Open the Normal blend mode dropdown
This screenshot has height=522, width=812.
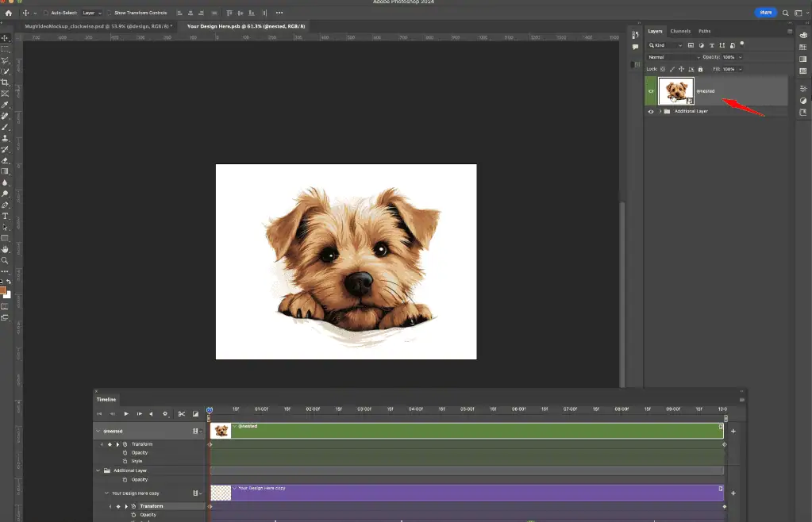coord(674,57)
